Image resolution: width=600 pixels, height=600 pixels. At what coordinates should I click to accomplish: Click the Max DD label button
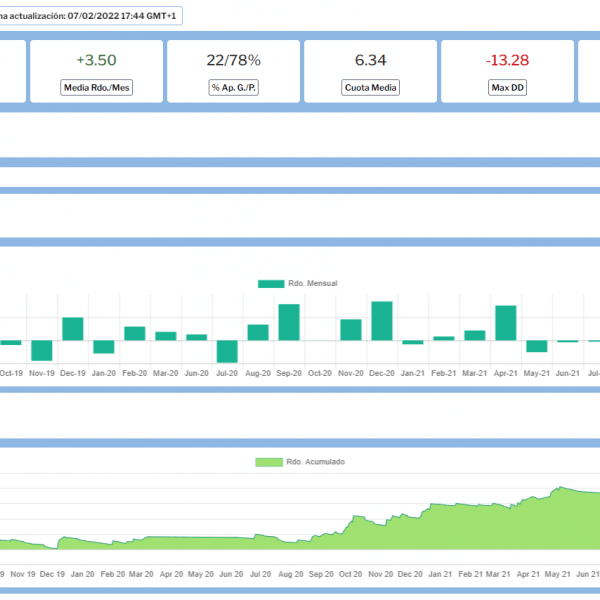coord(507,88)
